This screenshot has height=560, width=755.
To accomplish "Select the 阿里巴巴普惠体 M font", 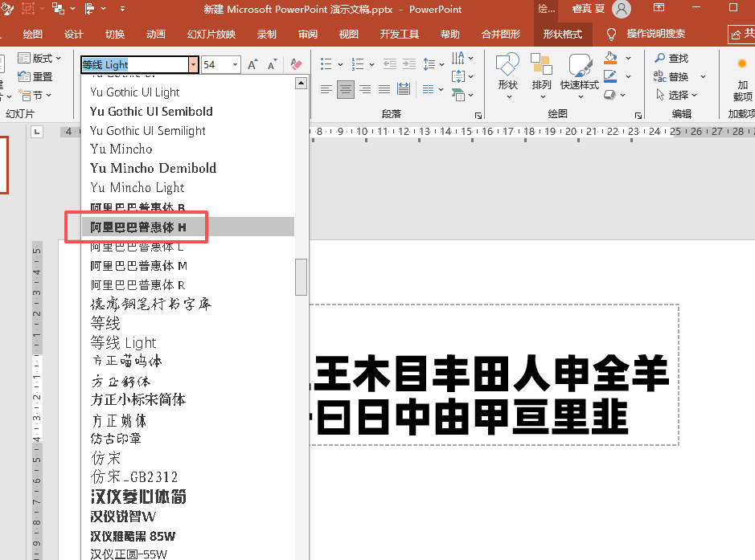I will (188, 266).
